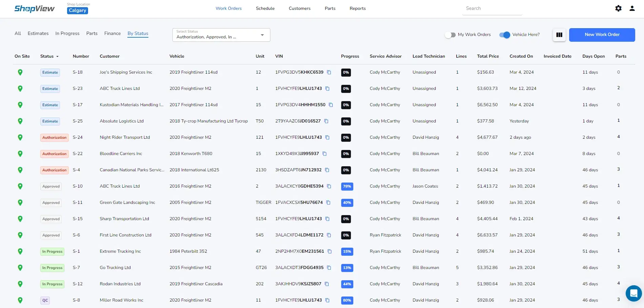The image size is (644, 308).
Task: Copy the VIN for work order S-18
Action: [329, 72]
